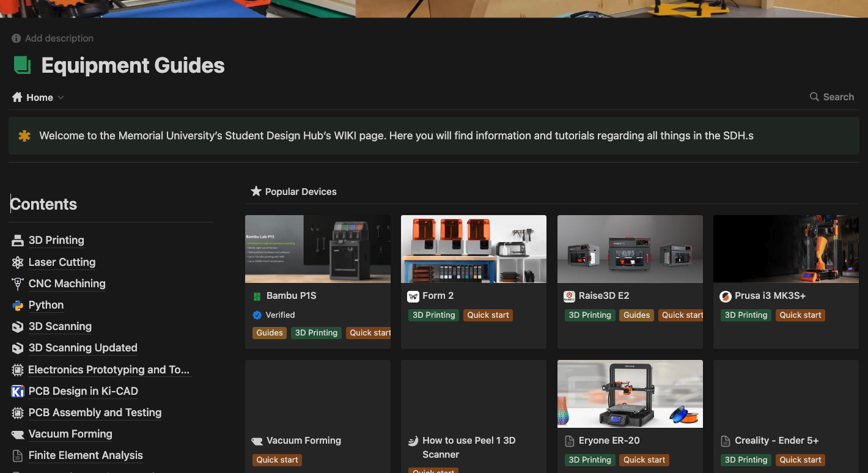
Task: Open the Python contents link
Action: tap(46, 305)
